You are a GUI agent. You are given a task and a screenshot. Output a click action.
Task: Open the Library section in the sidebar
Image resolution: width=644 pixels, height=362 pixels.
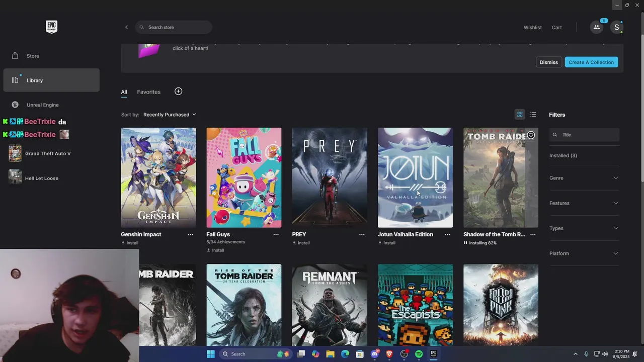coord(51,80)
